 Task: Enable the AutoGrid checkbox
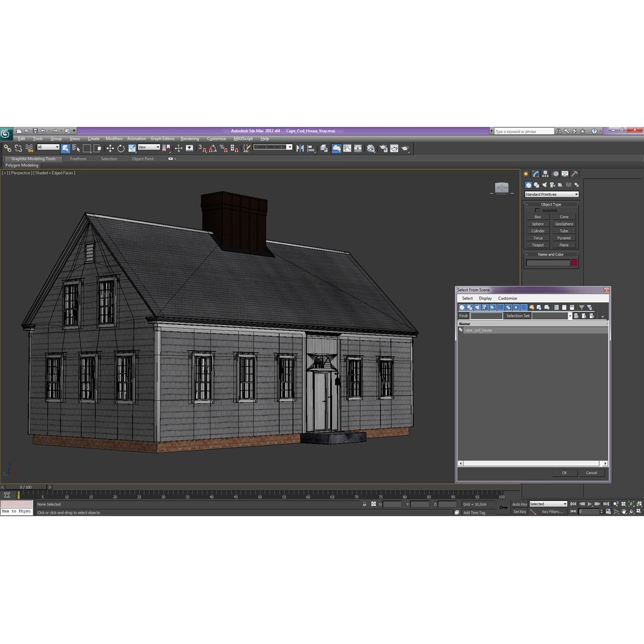[x=537, y=210]
